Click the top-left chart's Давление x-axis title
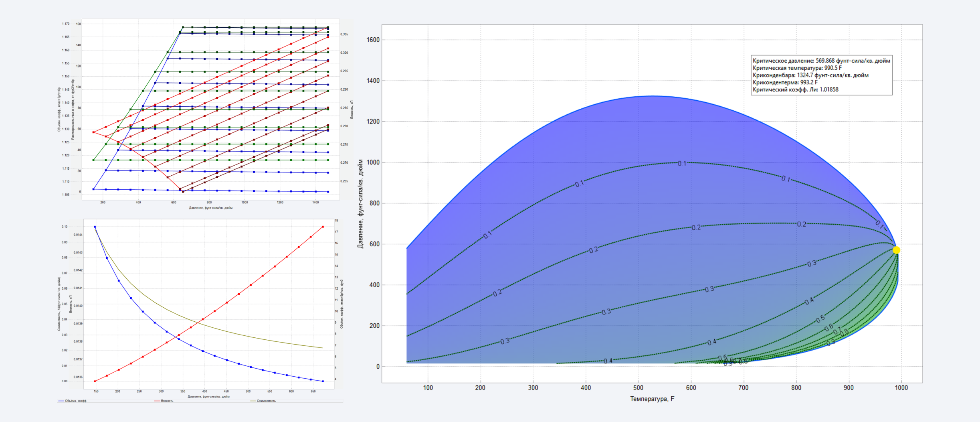This screenshot has height=422, width=980. coord(211,208)
